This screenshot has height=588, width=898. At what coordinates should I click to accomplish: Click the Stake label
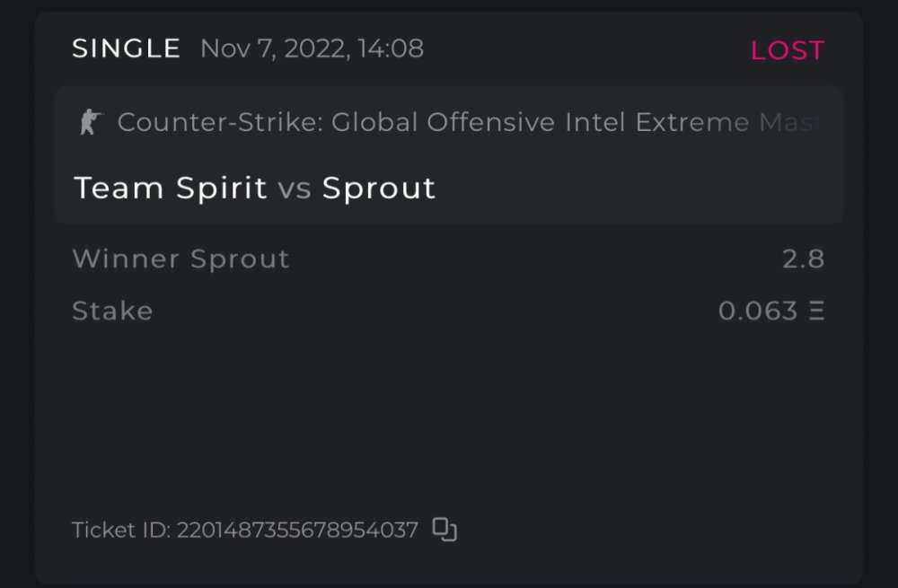point(112,311)
